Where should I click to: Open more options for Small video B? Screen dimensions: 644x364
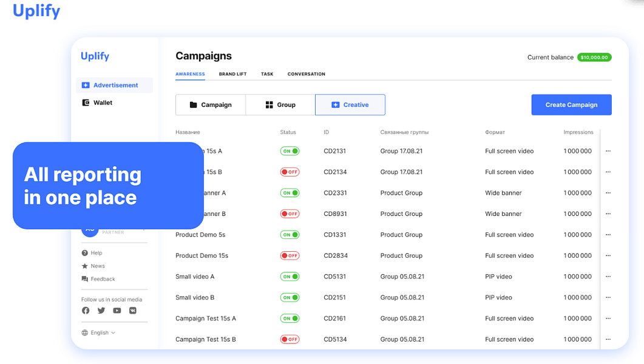coord(608,297)
